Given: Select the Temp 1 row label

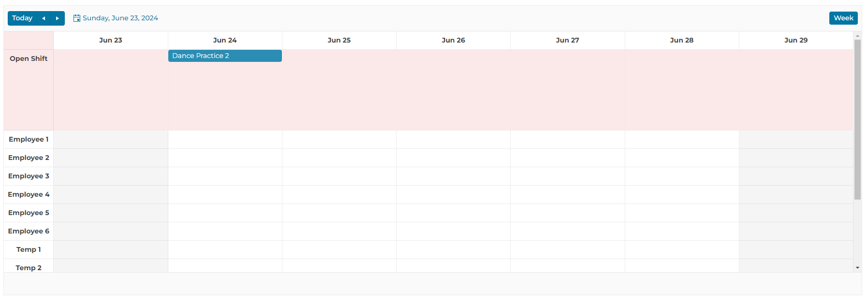Looking at the screenshot, I should (x=29, y=249).
